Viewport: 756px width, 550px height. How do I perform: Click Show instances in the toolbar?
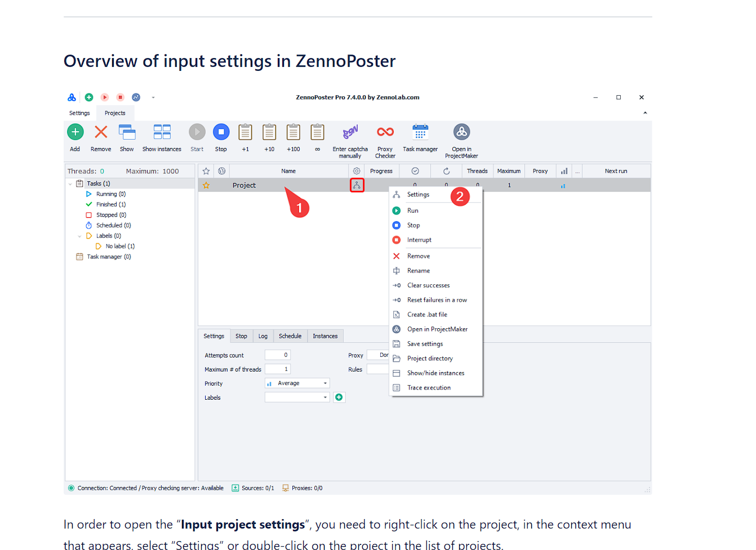click(x=162, y=138)
